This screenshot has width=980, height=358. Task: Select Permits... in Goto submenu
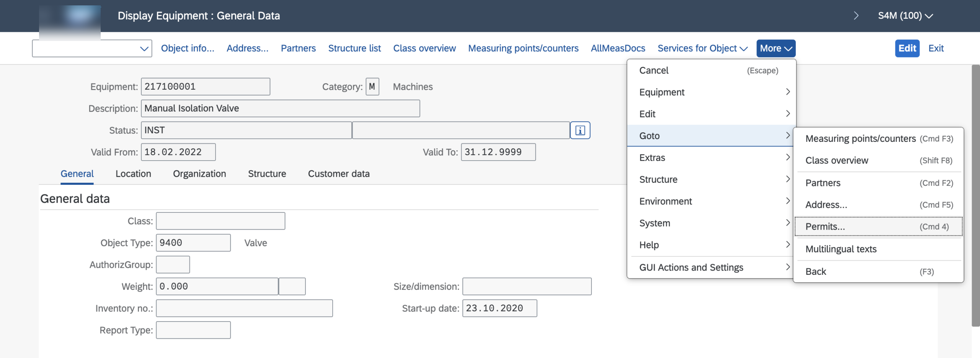(879, 227)
